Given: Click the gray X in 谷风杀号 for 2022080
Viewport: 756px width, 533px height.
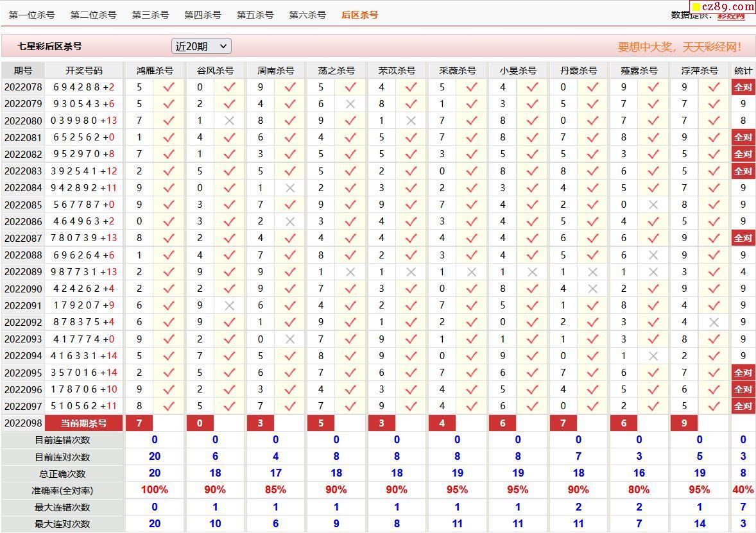Looking at the screenshot, I should click(230, 121).
